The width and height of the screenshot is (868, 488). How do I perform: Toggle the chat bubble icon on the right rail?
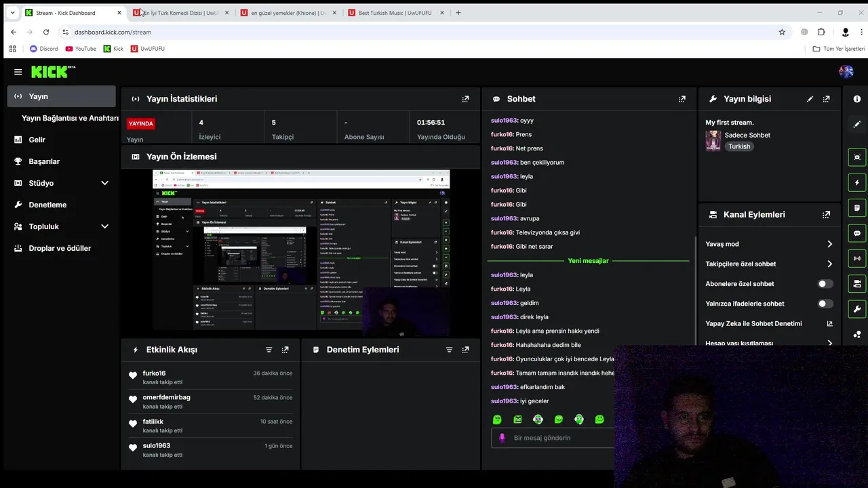857,233
